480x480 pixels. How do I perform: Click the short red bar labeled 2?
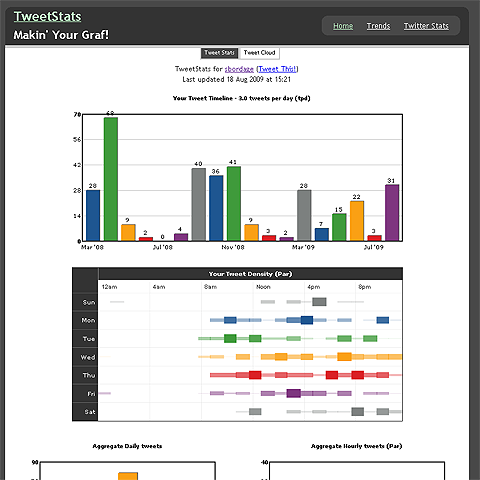(x=146, y=239)
